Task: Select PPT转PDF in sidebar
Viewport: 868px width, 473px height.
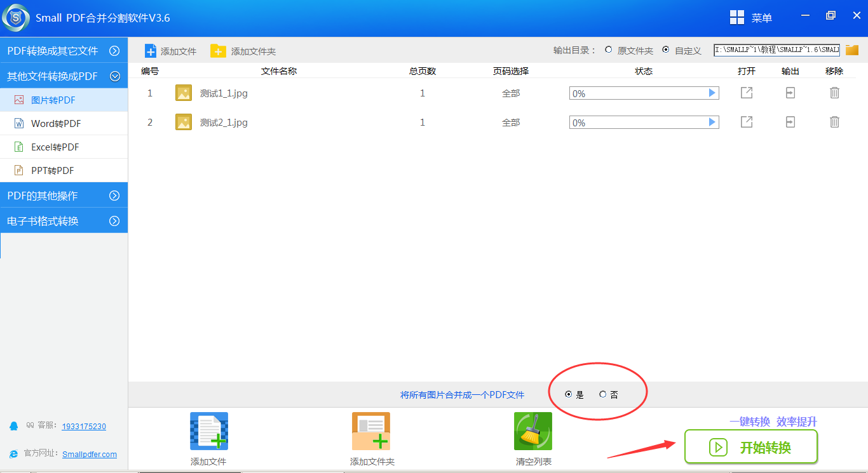Action: pos(64,171)
